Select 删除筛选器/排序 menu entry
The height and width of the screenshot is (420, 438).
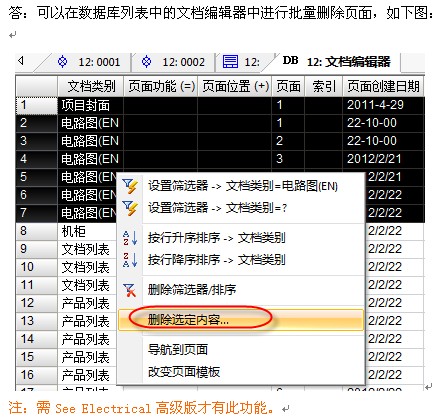(192, 290)
